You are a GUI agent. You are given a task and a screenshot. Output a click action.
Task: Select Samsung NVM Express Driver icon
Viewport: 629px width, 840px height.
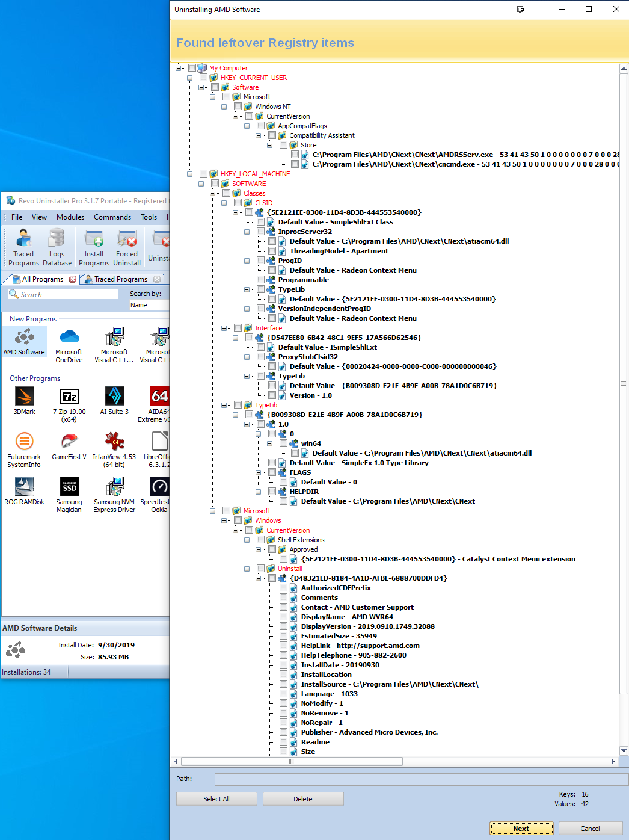tap(114, 495)
